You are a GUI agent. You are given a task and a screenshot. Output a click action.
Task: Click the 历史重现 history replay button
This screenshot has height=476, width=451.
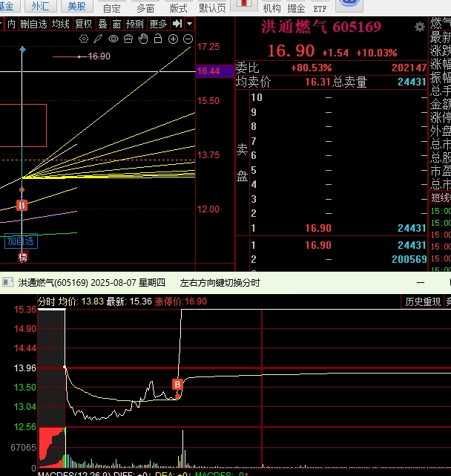pos(423,301)
